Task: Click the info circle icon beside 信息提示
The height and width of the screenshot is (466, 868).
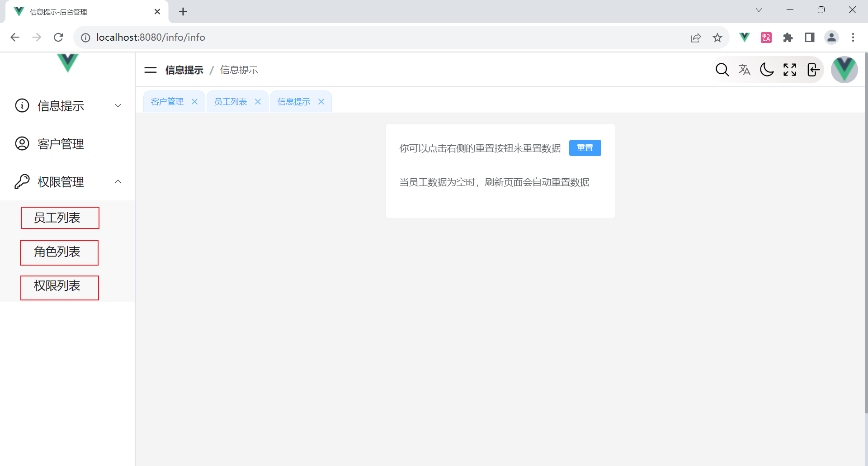Action: point(22,105)
